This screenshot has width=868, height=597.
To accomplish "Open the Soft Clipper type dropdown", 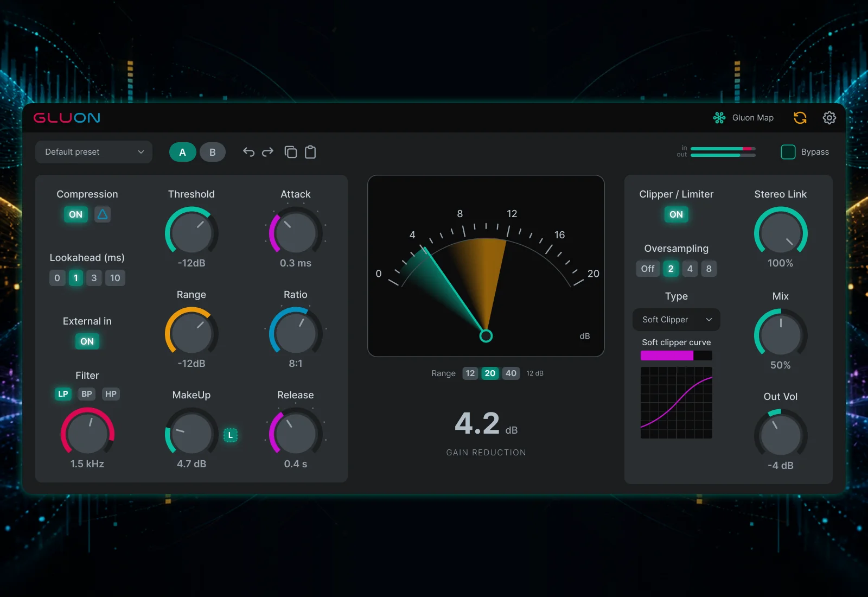I will pyautogui.click(x=676, y=320).
